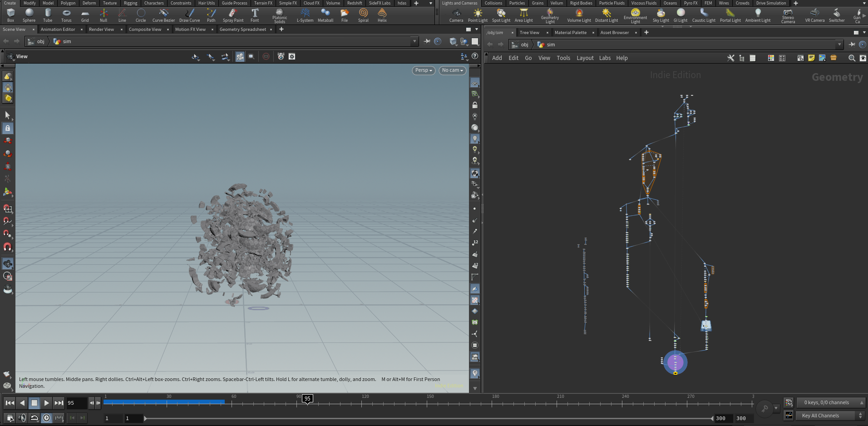This screenshot has width=868, height=426.
Task: Add a Distant Light
Action: pyautogui.click(x=606, y=15)
